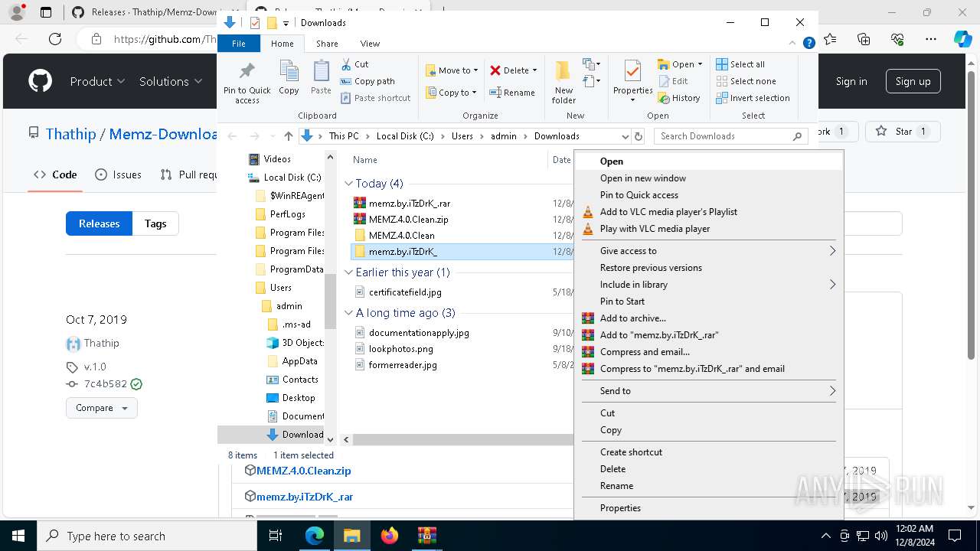
Task: Open the Firefox taskbar icon
Action: [390, 536]
